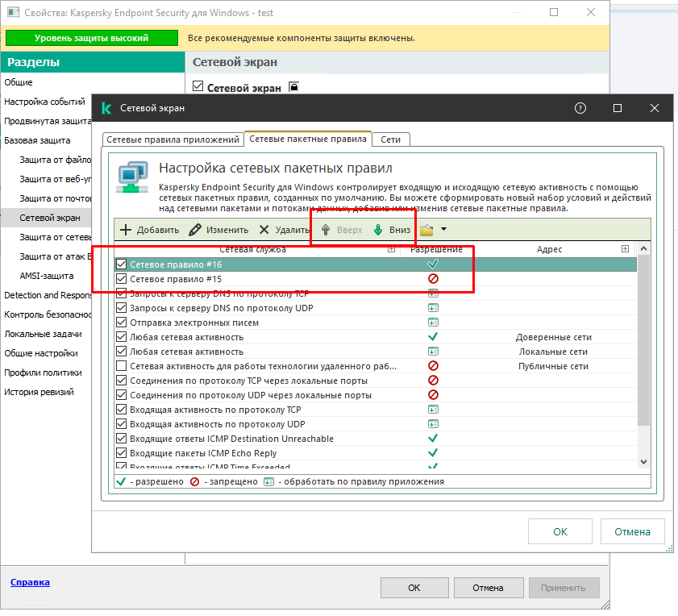Uncheck main Сетевой экран checkbox

[198, 86]
